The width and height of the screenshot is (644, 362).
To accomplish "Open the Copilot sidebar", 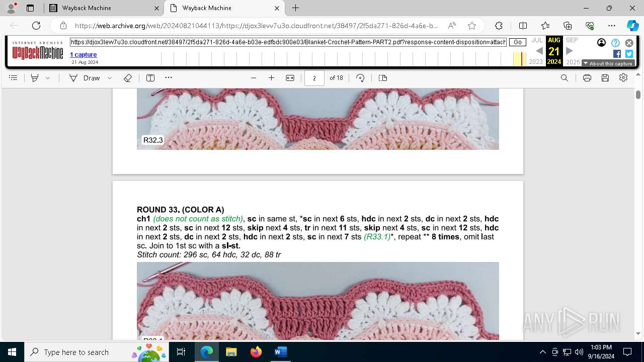I will pyautogui.click(x=632, y=26).
